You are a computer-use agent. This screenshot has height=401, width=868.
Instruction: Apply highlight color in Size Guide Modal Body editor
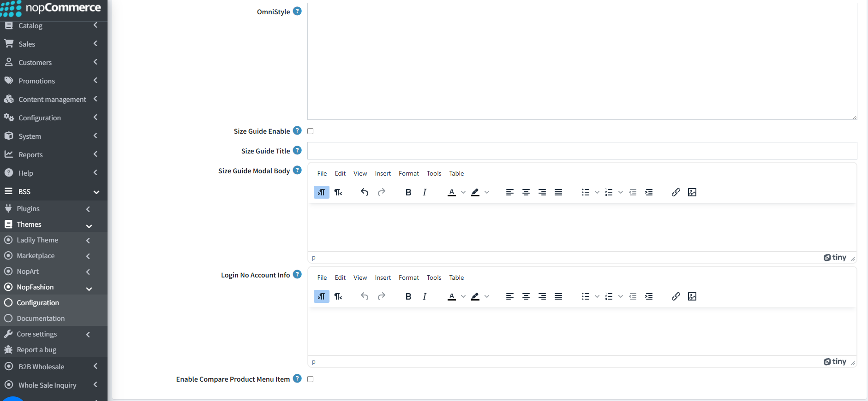475,192
